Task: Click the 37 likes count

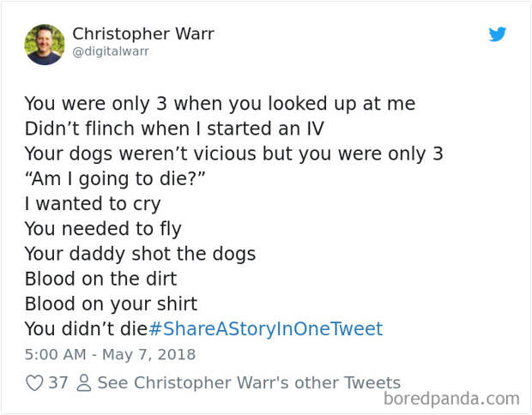Action: pyautogui.click(x=58, y=382)
